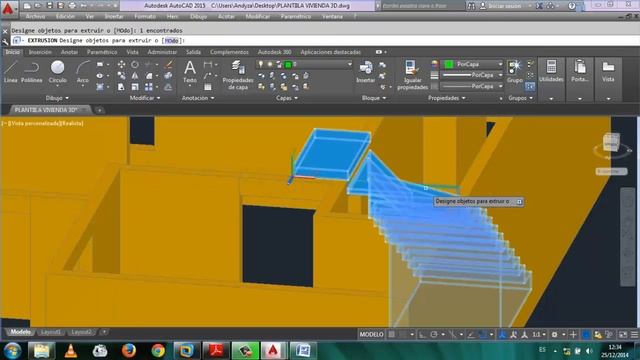Select the Texto annotation tool
This screenshot has height=360, width=640.
[x=190, y=71]
